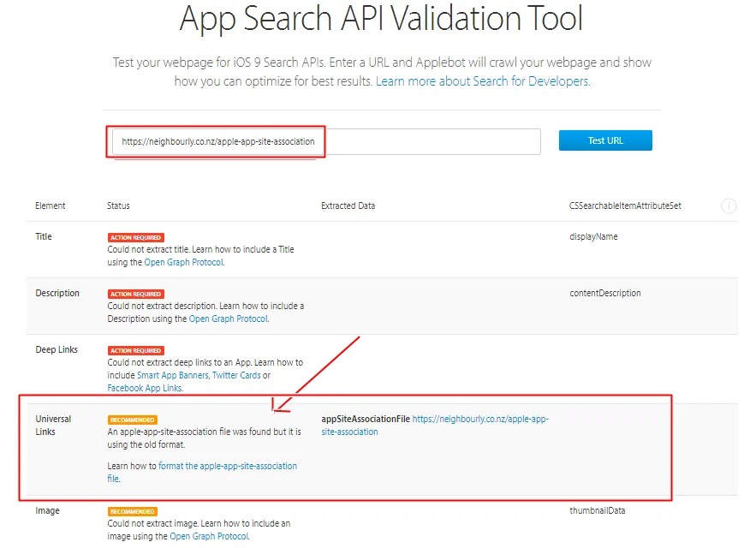Click the Element column header

[51, 205]
